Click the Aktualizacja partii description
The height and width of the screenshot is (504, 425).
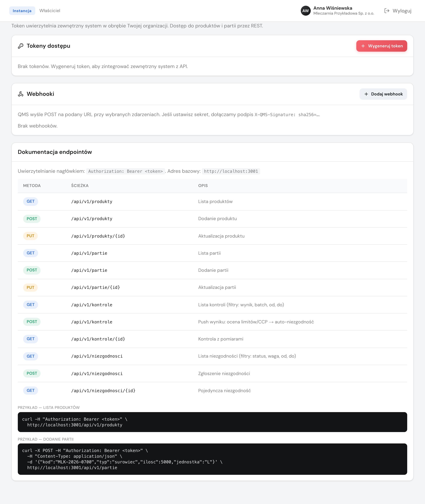217,287
